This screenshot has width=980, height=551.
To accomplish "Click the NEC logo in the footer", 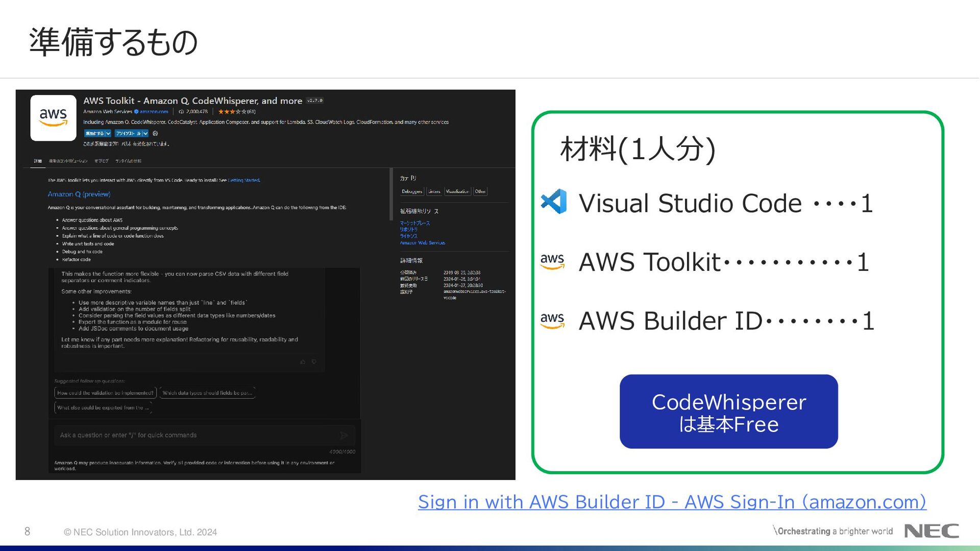I will coord(932,531).
